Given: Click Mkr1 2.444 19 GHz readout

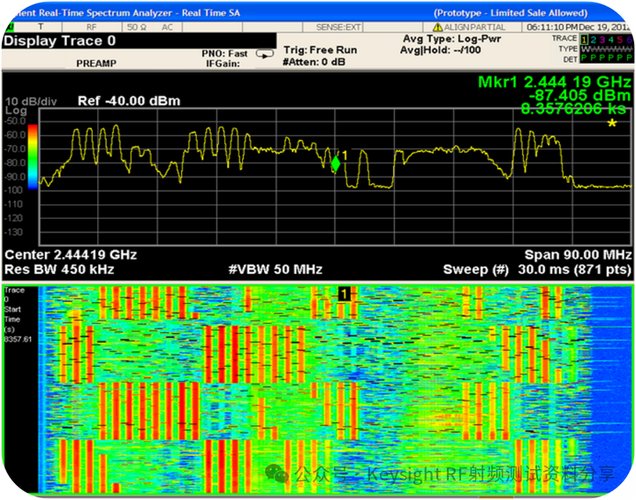Looking at the screenshot, I should point(554,82).
